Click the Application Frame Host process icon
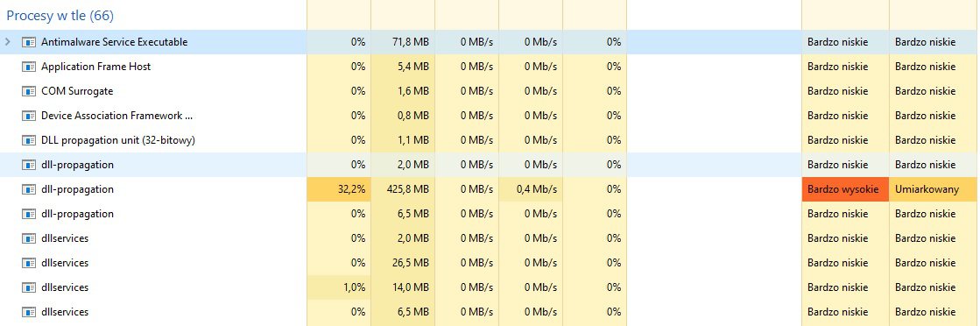980x326 pixels. [28, 67]
